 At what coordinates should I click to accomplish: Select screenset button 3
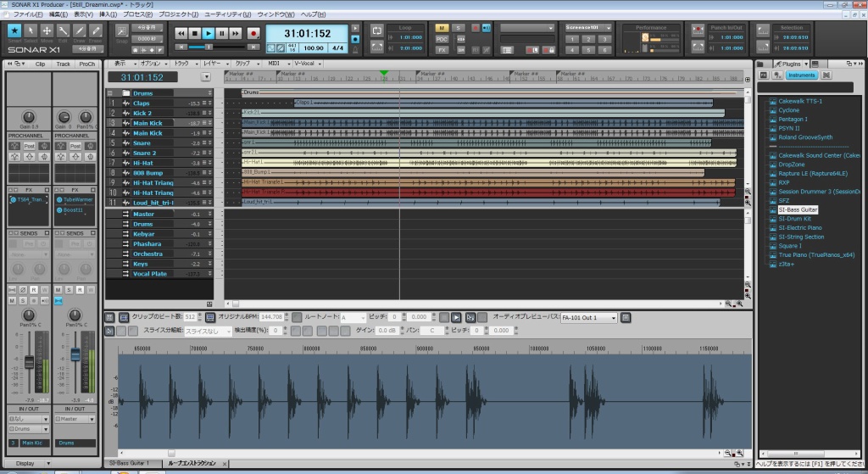[605, 39]
